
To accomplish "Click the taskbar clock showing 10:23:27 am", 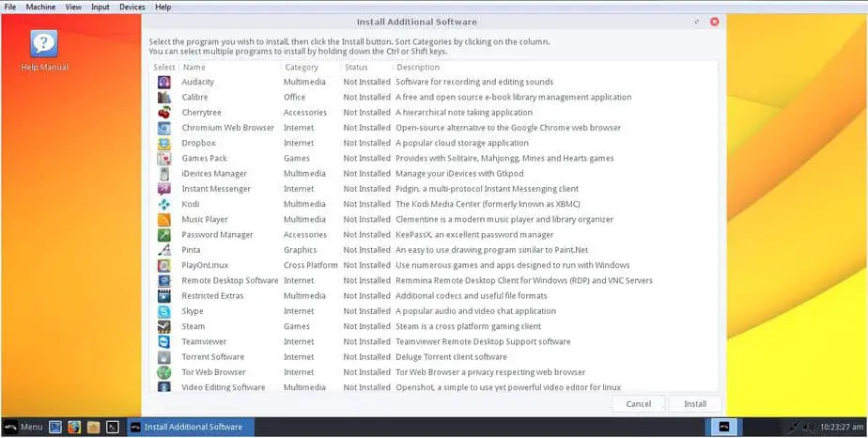I will coord(842,427).
